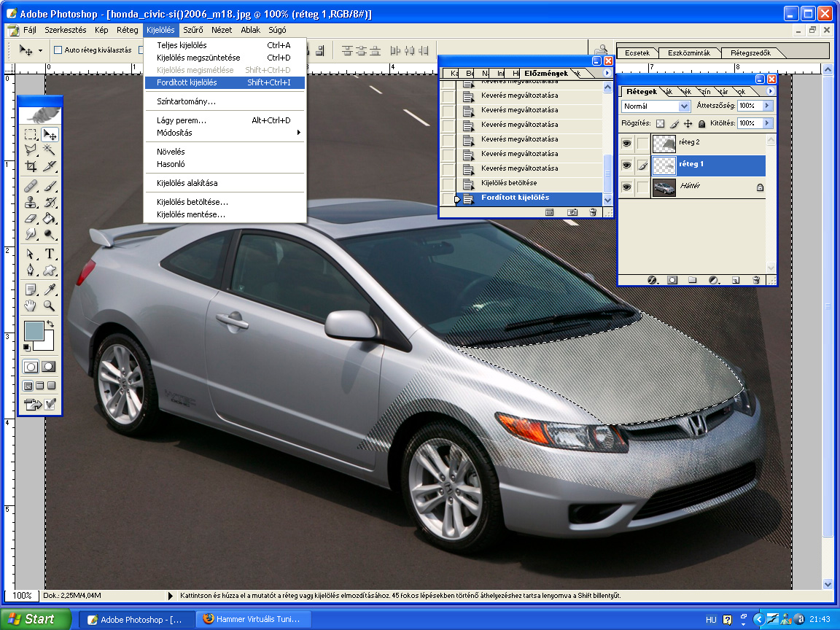Enable 'Auto réteg kiválasztás' checkbox
The image size is (840, 630).
click(x=58, y=50)
